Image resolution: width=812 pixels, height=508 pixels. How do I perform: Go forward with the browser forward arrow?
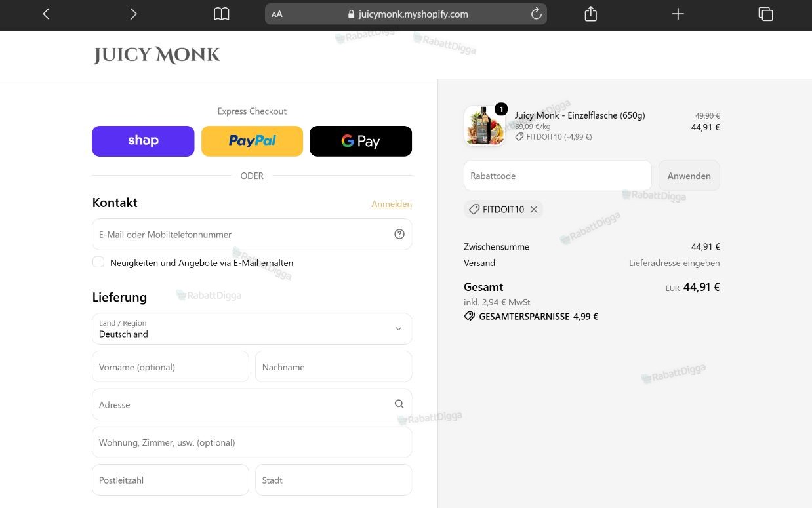point(133,14)
